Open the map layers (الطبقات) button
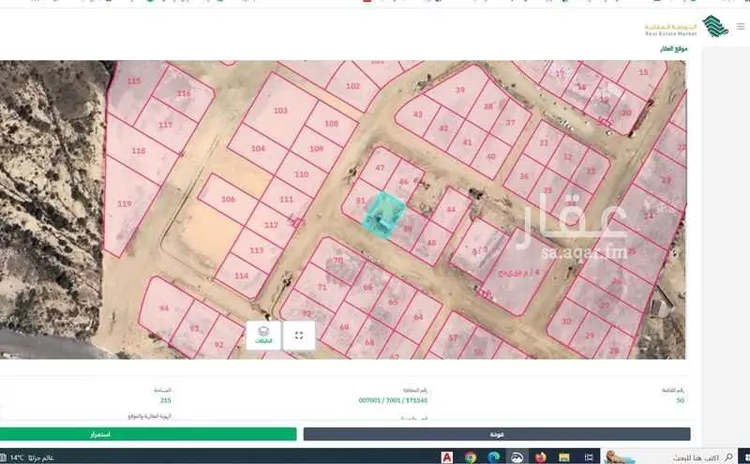The image size is (750, 464). click(263, 335)
